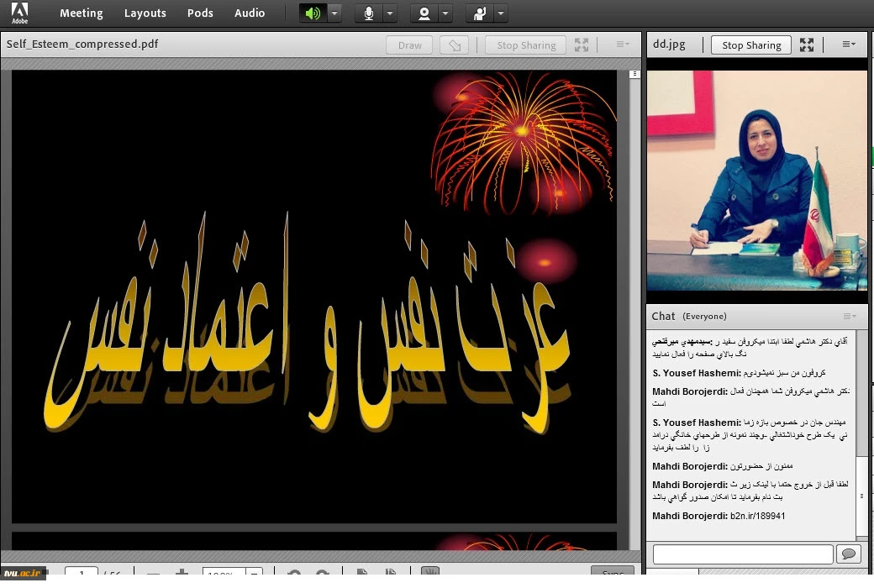Expand the microphone options dropdown arrow
This screenshot has height=588, width=874.
[x=390, y=13]
